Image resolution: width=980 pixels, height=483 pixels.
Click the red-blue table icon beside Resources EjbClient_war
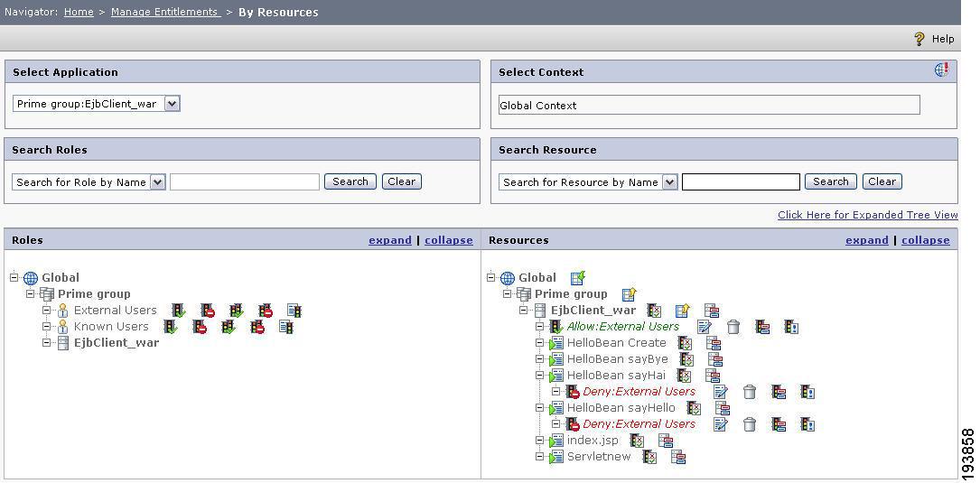click(712, 311)
